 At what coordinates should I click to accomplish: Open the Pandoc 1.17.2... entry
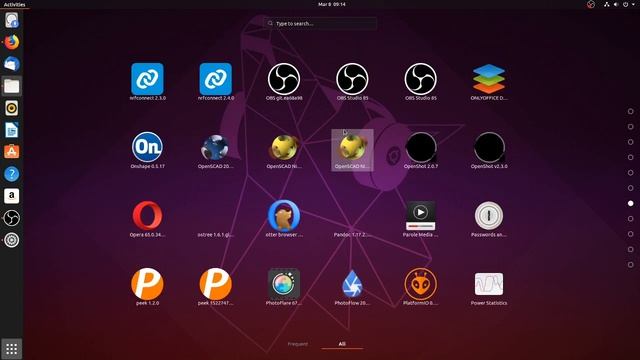352,235
